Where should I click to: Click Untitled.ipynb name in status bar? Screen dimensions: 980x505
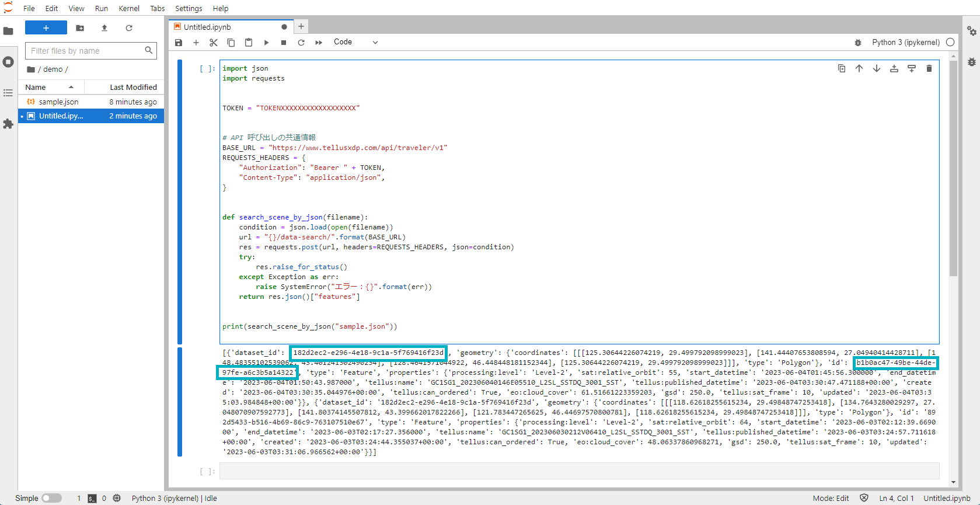(x=947, y=498)
